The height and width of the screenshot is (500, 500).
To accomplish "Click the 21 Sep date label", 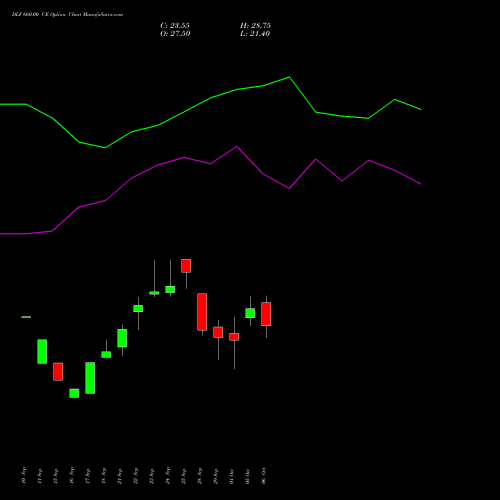I will tap(119, 476).
